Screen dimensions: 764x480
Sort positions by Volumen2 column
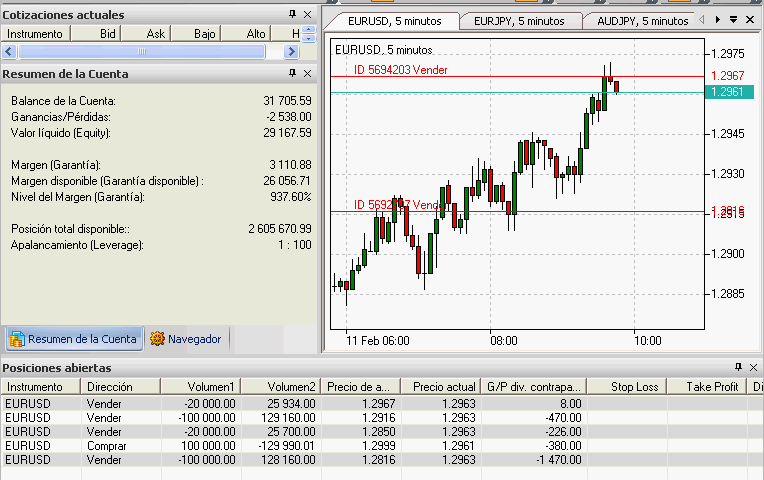coord(280,387)
